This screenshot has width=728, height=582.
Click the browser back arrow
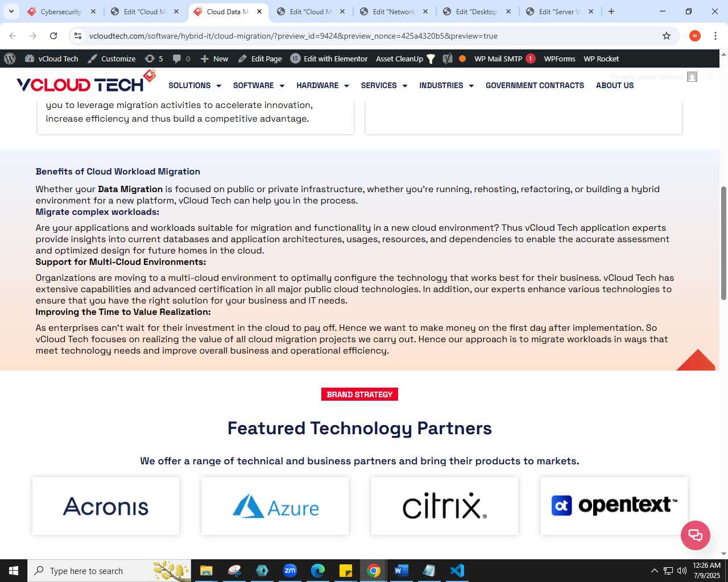click(x=13, y=36)
